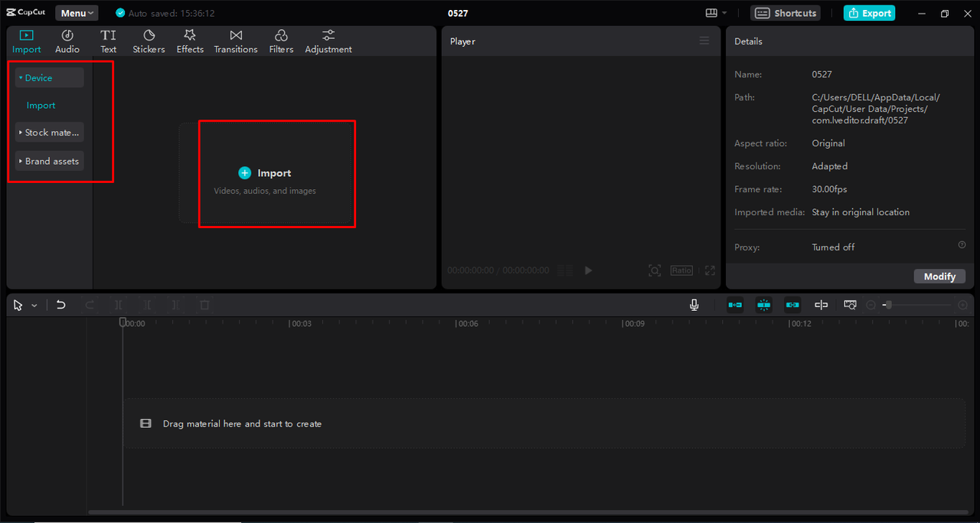
Task: Click the Delete right trim tool
Action: tap(175, 305)
